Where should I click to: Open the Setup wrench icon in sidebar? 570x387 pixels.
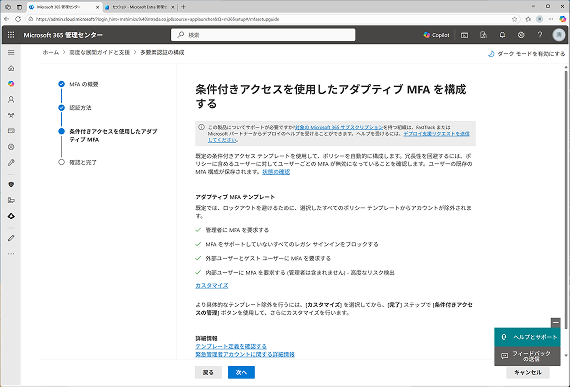click(x=11, y=162)
